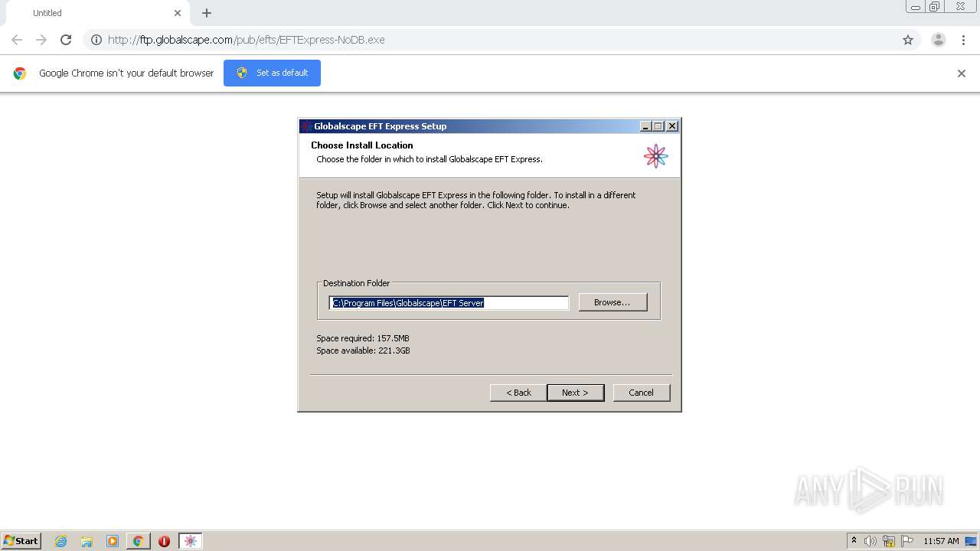Click the Globalscape flower logo in header

[656, 156]
